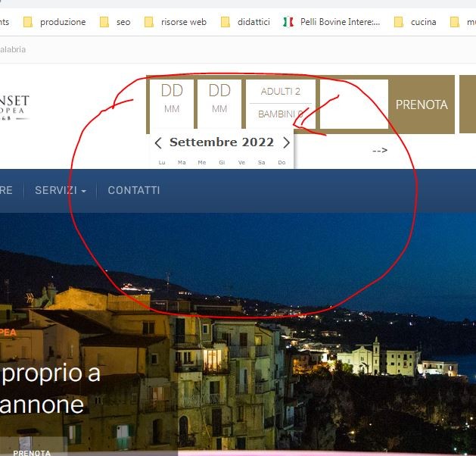Screen dimensions: 476x456
Task: Click the Settembre 2022 calendar title
Action: [222, 142]
